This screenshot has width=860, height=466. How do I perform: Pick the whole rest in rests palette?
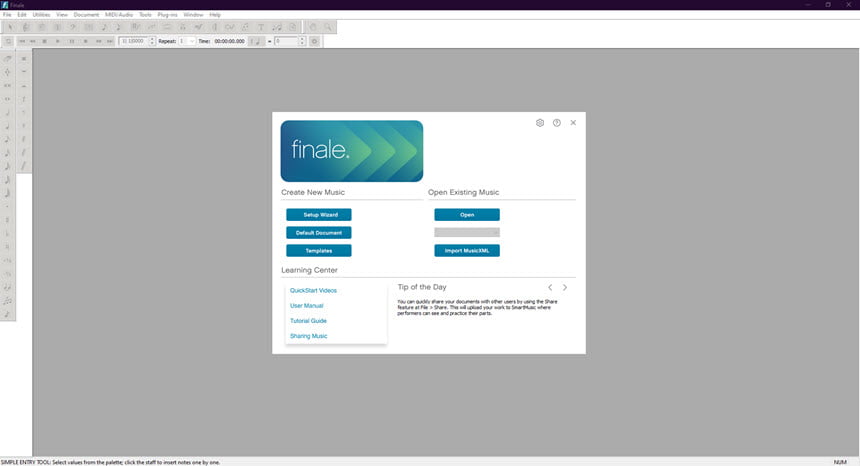(24, 72)
